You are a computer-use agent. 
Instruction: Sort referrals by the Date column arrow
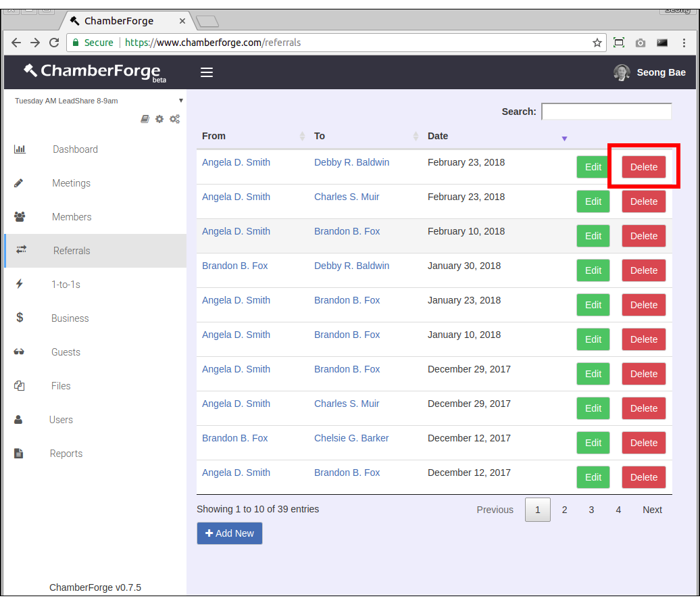pos(564,138)
